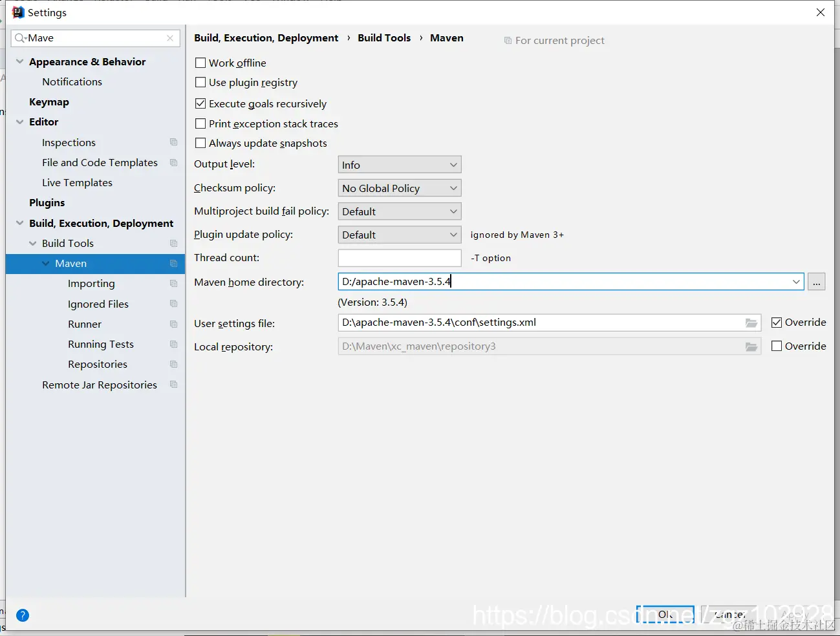The width and height of the screenshot is (840, 636).
Task: Click the project-level icon beside File and Code Templates
Action: coord(173,162)
